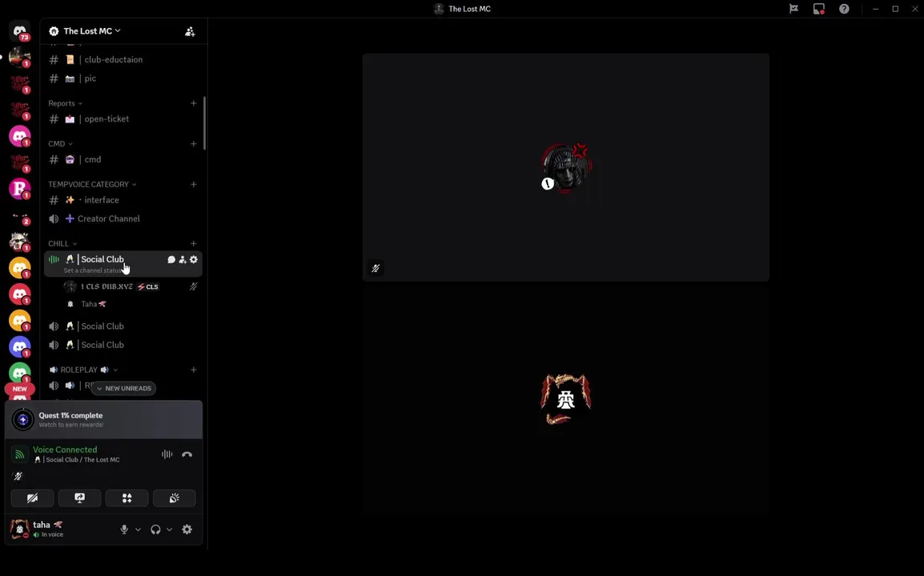This screenshot has height=576, width=924.
Task: Open headphone output options chevron
Action: click(169, 530)
